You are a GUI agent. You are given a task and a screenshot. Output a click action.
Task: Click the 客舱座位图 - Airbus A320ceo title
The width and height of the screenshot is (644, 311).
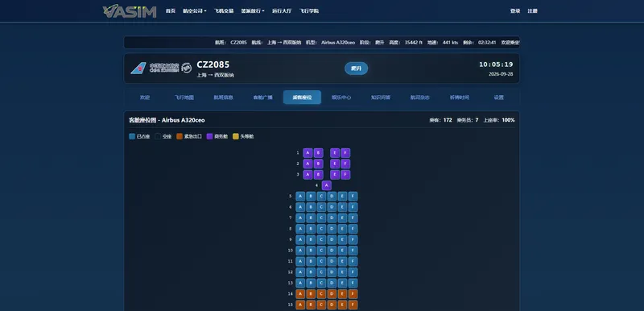pos(167,120)
